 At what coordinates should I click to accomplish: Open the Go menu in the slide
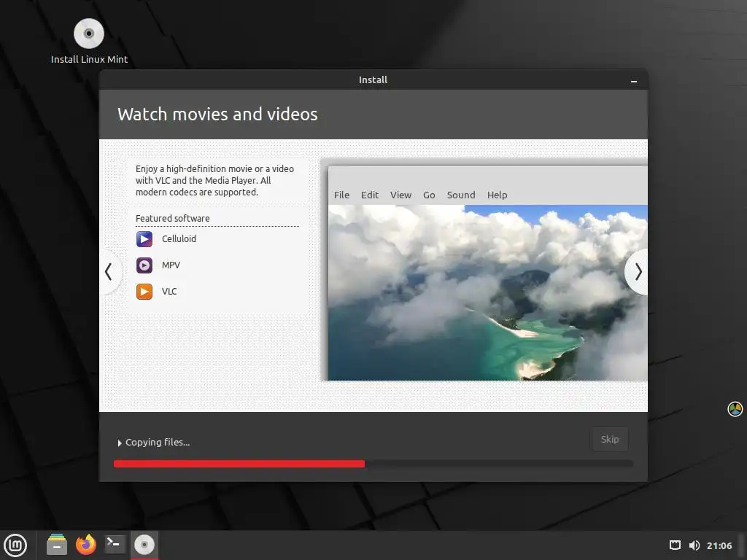click(429, 195)
